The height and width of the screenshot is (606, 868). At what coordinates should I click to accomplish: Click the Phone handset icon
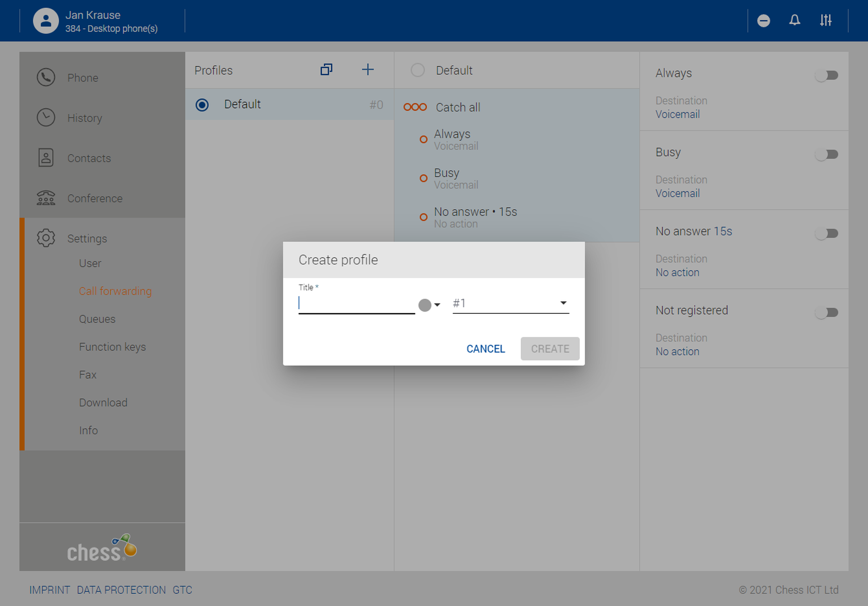pyautogui.click(x=46, y=78)
